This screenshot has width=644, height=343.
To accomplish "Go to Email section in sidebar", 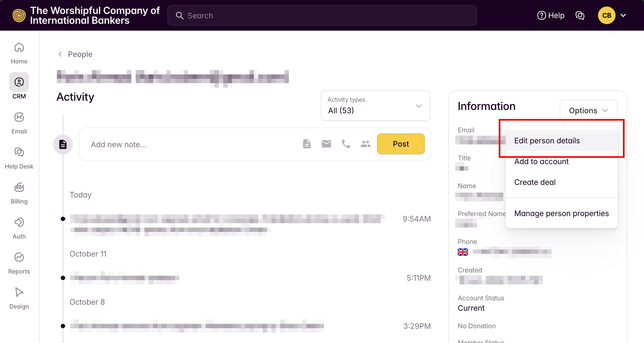I will (19, 123).
